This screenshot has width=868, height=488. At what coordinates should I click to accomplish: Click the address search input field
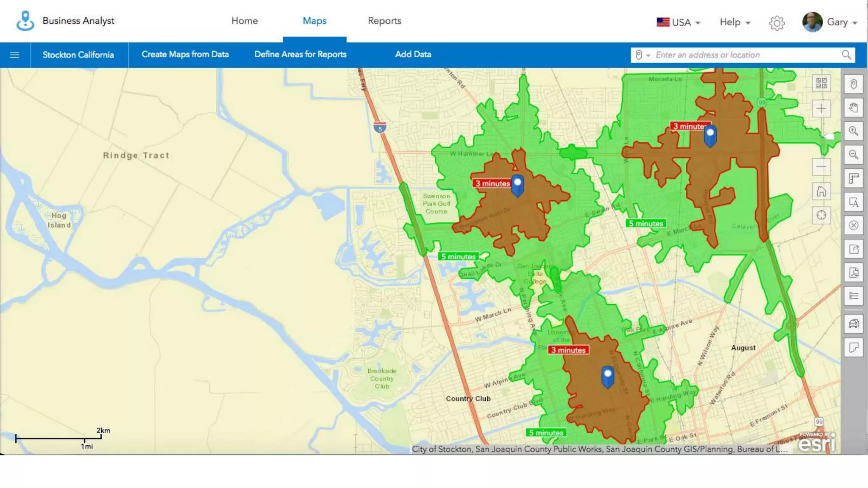(746, 55)
